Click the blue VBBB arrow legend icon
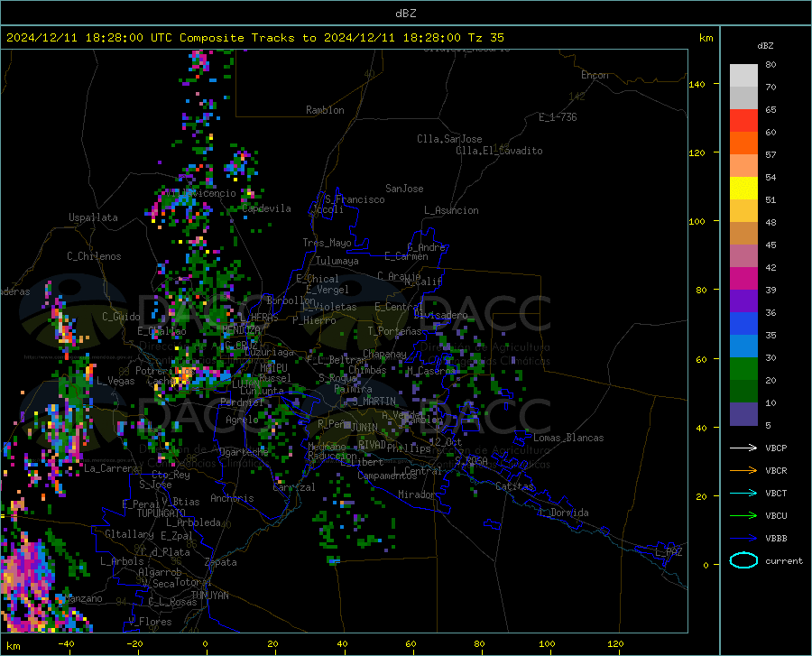 (743, 539)
